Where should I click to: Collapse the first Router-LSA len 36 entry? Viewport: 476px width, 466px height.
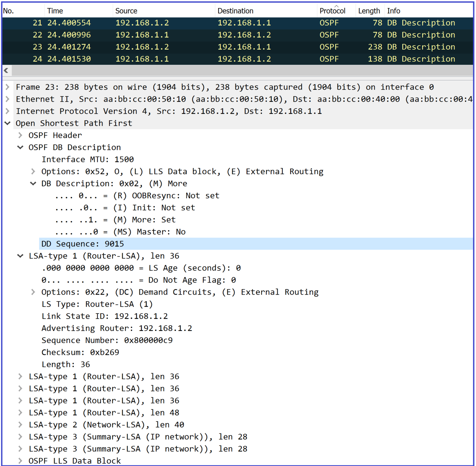(20, 256)
